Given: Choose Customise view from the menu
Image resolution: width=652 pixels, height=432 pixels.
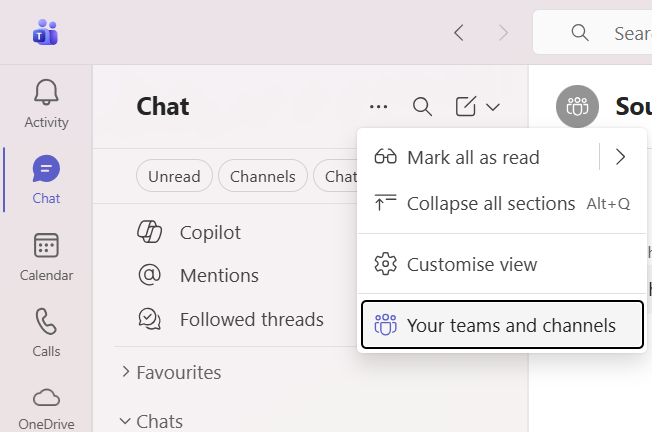Looking at the screenshot, I should 472,264.
